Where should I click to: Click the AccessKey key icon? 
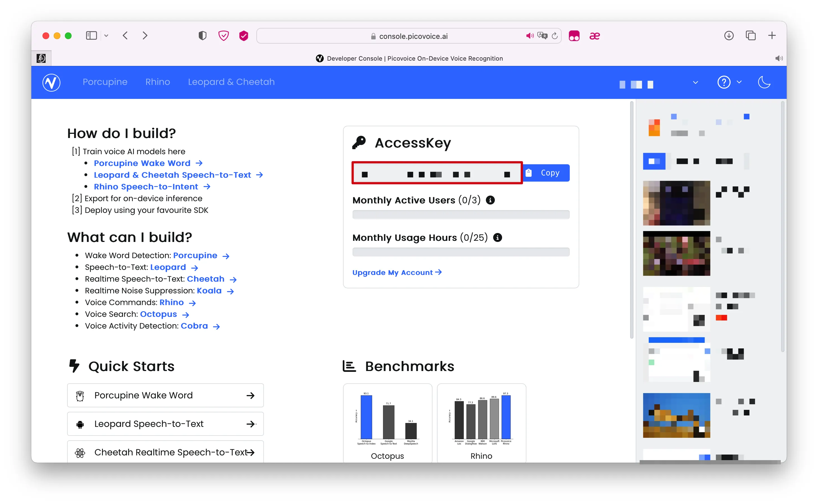[x=359, y=143]
